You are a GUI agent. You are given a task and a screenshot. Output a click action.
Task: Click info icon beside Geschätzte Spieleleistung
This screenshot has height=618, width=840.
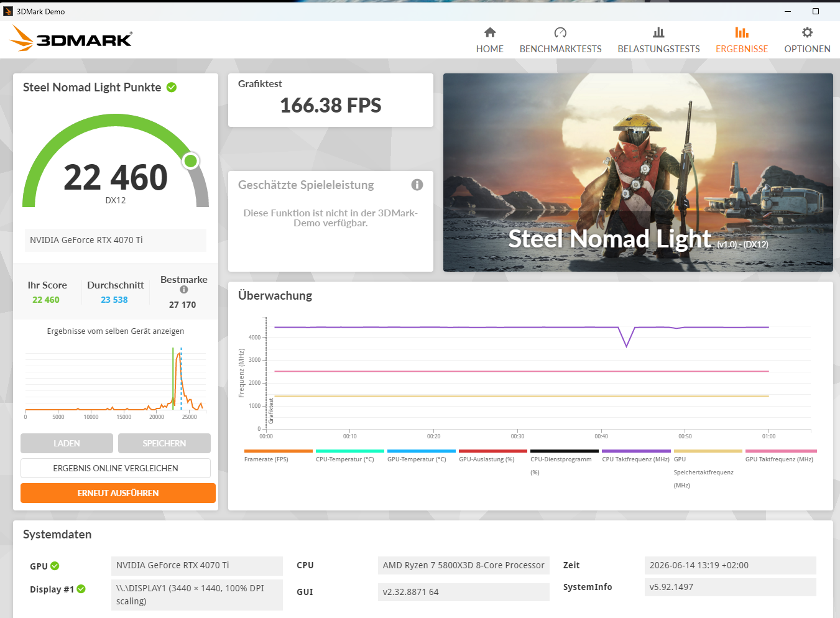pos(417,185)
